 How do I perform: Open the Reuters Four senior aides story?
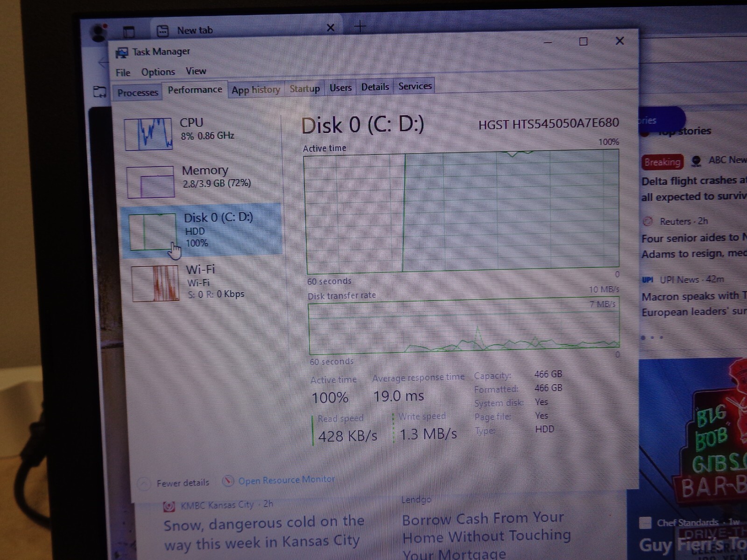point(694,245)
